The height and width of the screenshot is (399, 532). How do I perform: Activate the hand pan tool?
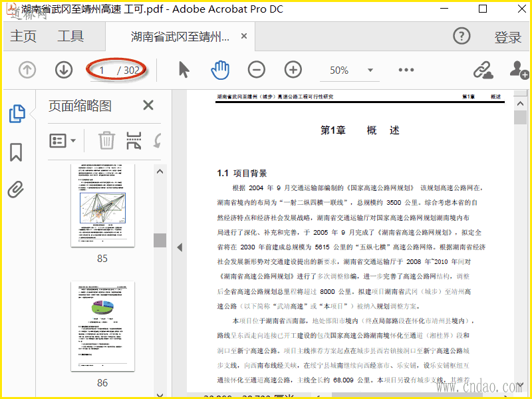220,70
